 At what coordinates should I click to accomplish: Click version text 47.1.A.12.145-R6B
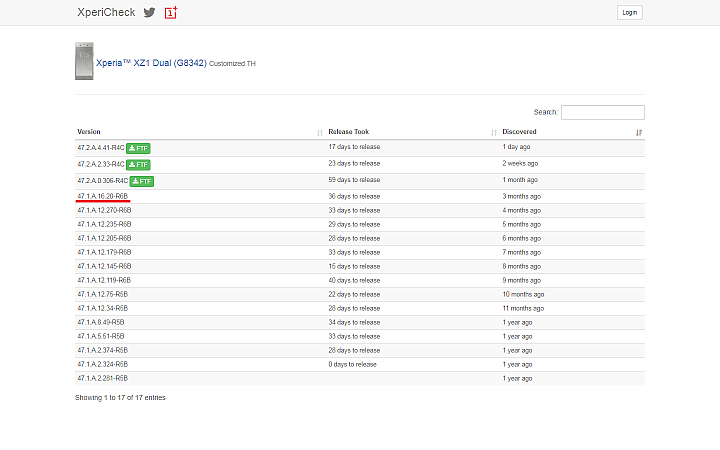[104, 266]
